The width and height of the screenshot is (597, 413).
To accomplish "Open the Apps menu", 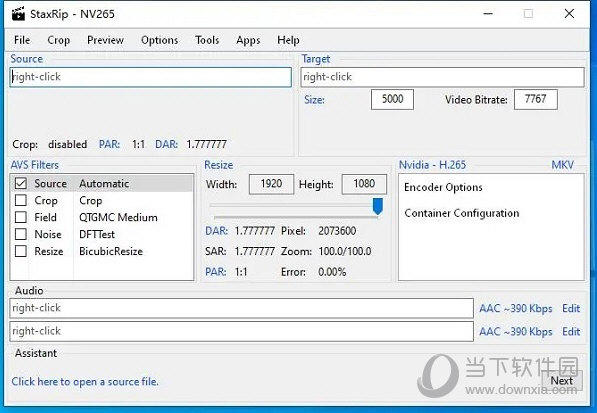I will pyautogui.click(x=248, y=40).
